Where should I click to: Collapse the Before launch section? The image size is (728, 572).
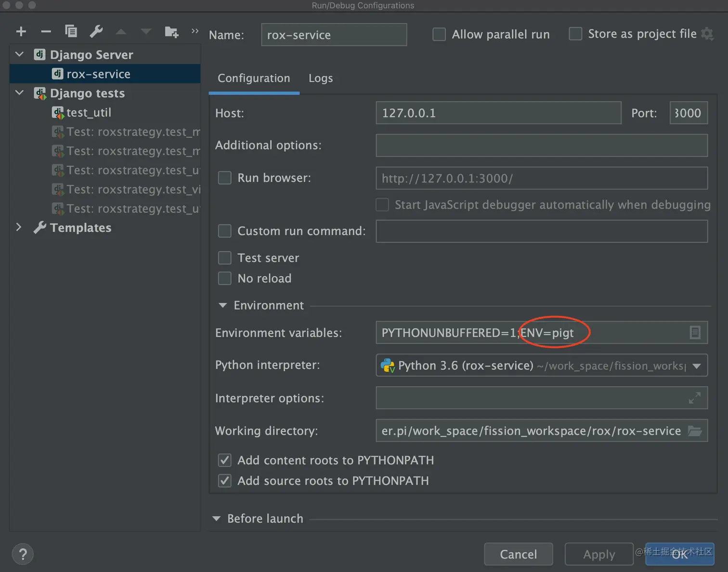coord(216,519)
